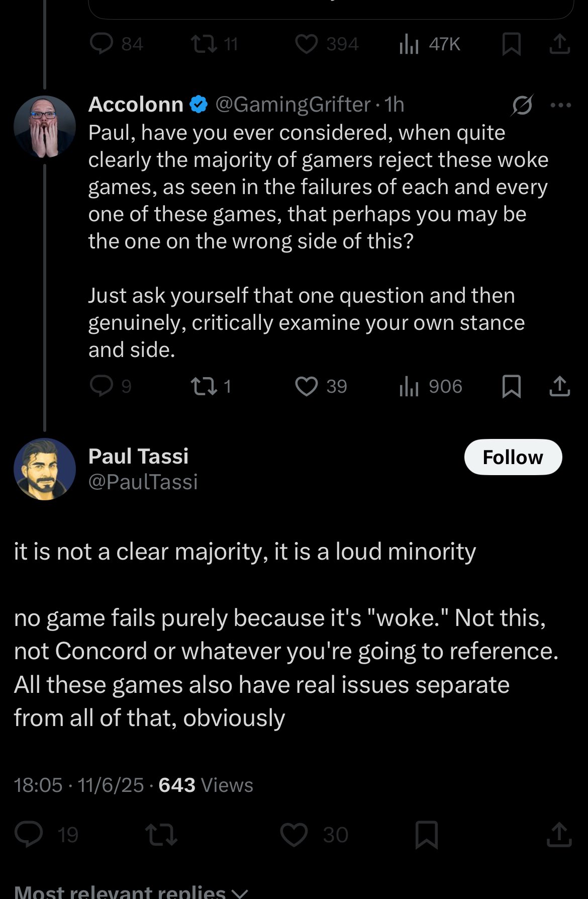Share Paul Tassi's main tweet

point(559,835)
